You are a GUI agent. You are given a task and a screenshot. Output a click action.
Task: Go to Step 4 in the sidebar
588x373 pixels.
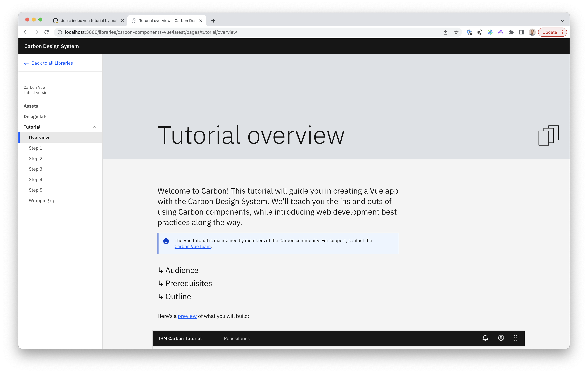click(60, 179)
